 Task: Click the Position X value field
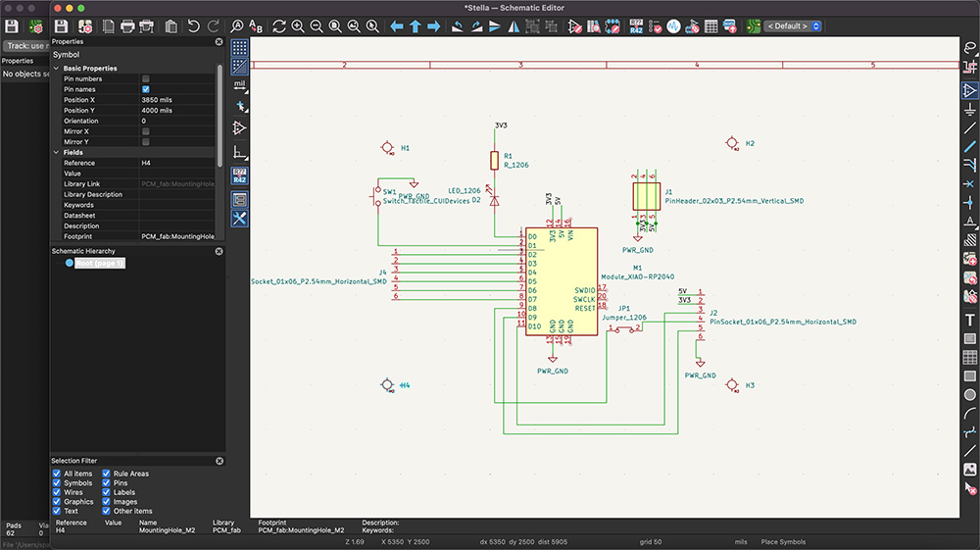click(176, 100)
